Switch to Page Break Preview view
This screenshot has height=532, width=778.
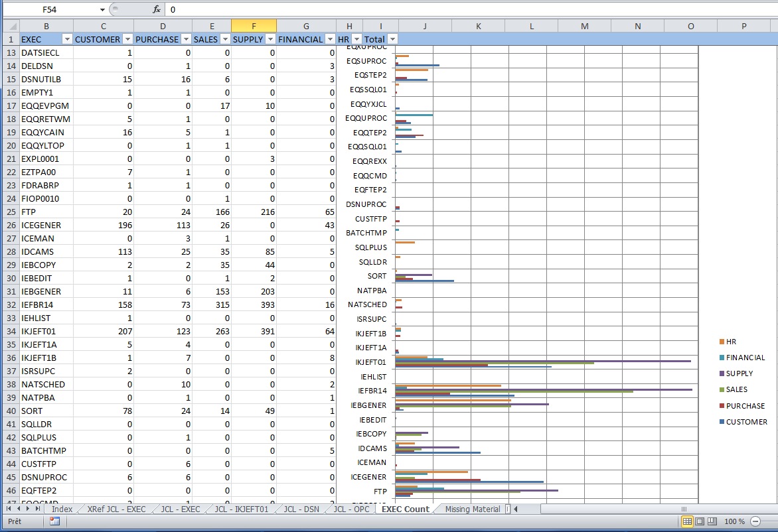(x=712, y=521)
